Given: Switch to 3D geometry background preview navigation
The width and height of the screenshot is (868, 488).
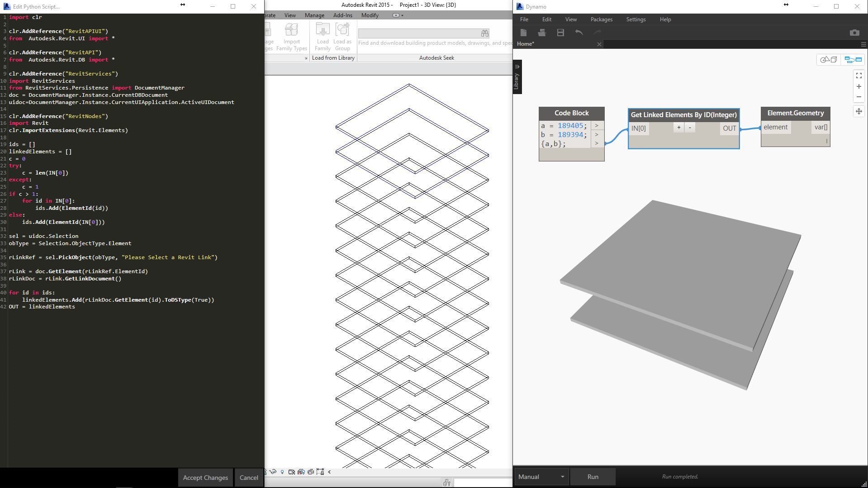Looking at the screenshot, I should [x=829, y=60].
